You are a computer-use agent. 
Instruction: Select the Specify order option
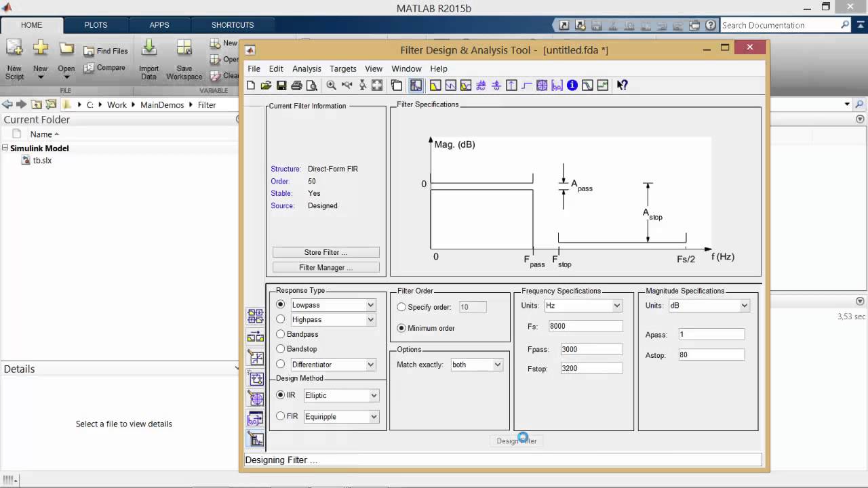[425, 307]
